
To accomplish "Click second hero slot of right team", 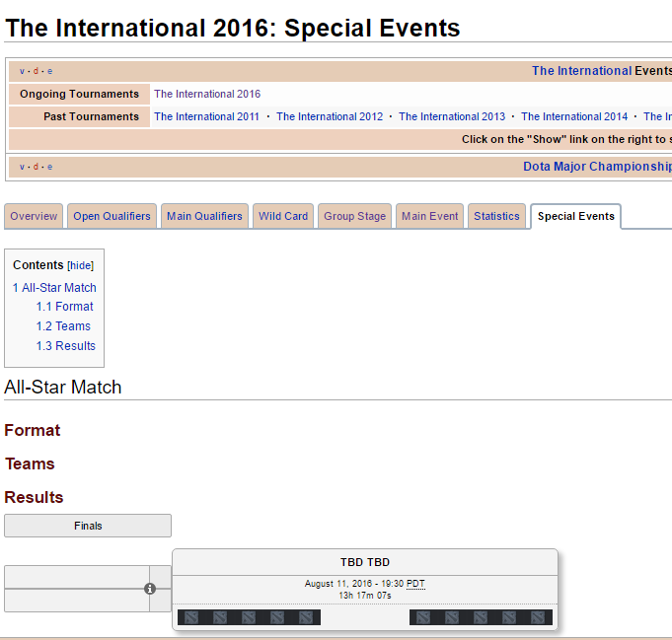I will coord(452,617).
